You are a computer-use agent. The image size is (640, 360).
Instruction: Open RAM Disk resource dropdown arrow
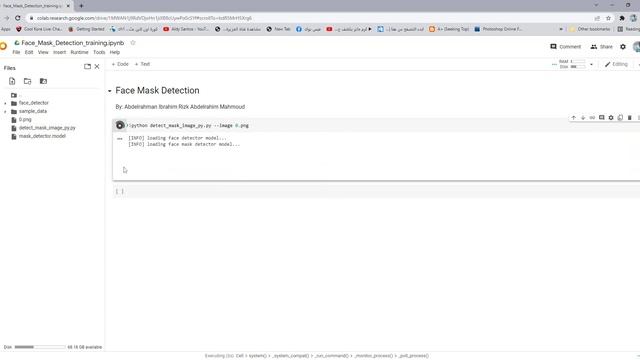(x=591, y=64)
